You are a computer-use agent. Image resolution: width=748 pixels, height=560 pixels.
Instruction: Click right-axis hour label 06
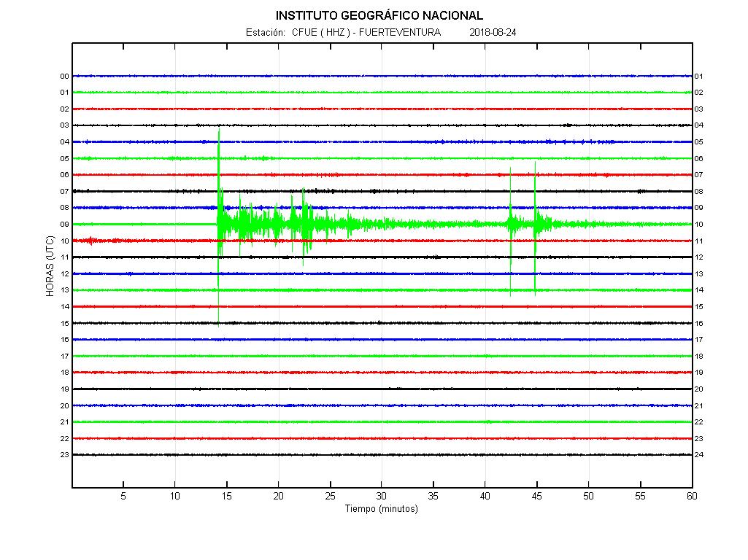click(x=699, y=159)
